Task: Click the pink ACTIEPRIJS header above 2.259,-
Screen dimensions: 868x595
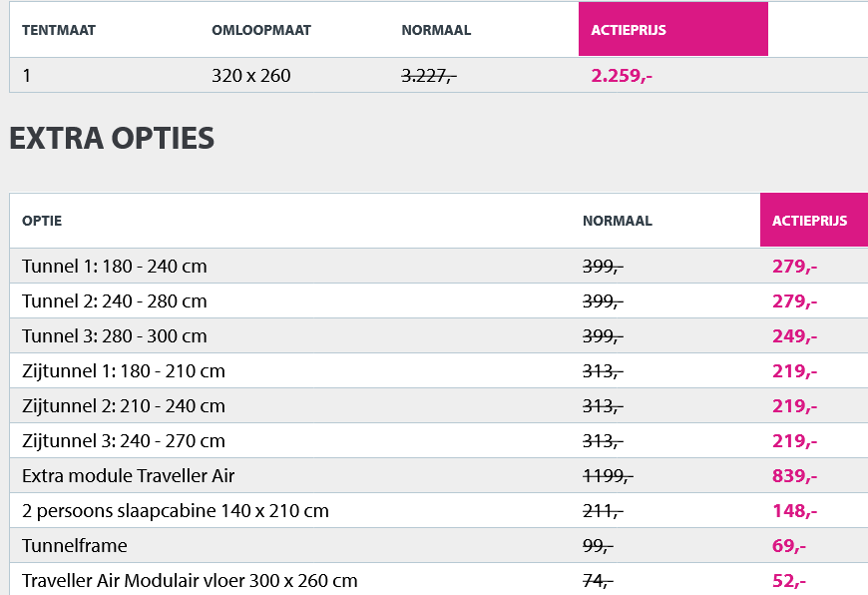Action: [629, 30]
